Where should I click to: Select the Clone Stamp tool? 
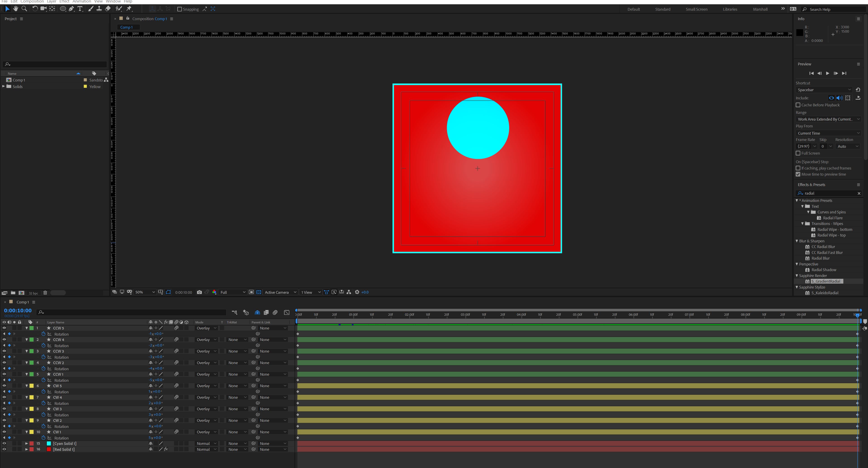click(99, 9)
